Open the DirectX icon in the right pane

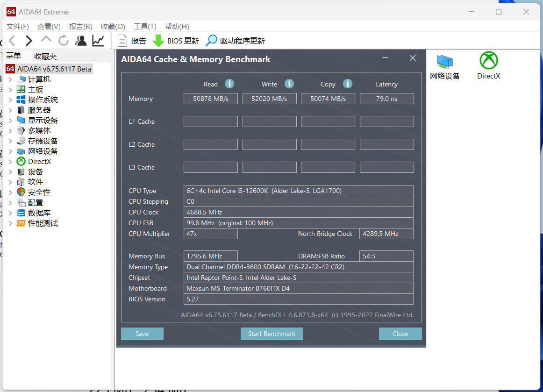click(x=489, y=66)
